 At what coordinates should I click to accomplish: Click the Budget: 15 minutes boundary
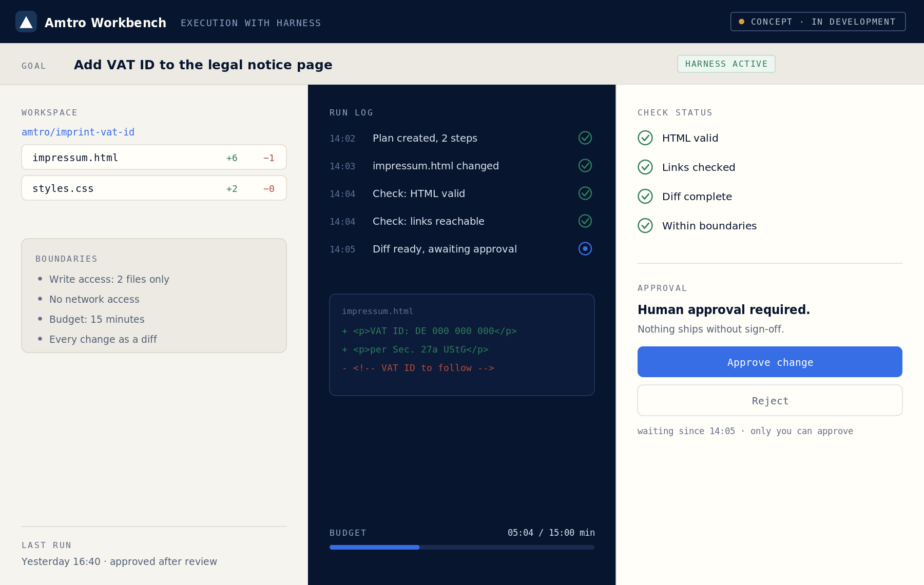click(x=97, y=319)
